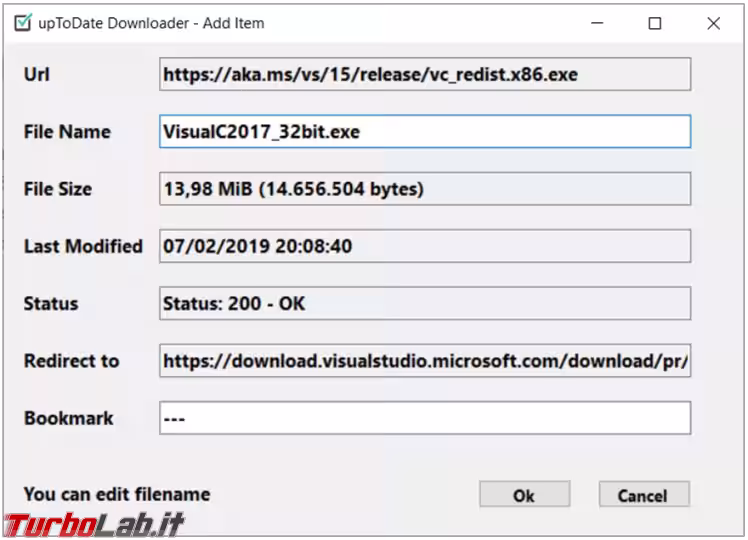Viewport: 748px width, 540px height.
Task: Click the Cancel button
Action: coord(644,495)
